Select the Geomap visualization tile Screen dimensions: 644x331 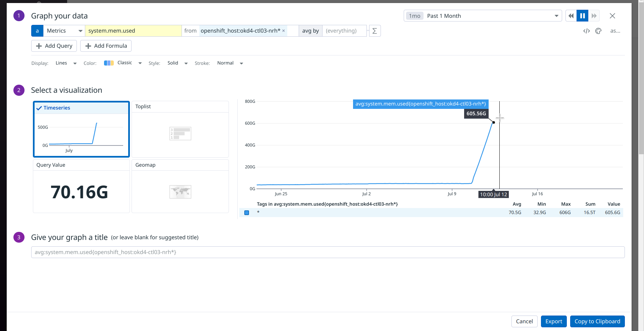180,187
